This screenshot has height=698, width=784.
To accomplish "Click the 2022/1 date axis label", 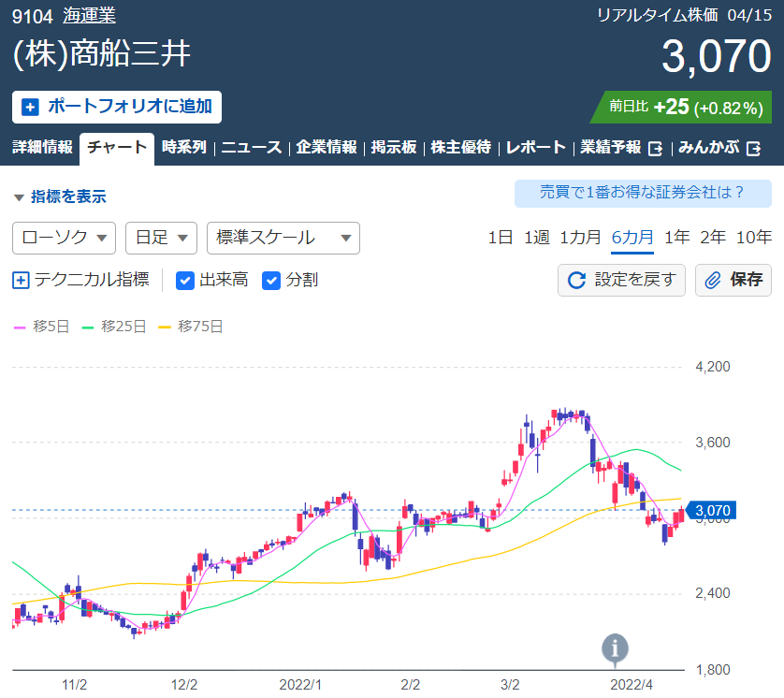I will tap(300, 685).
